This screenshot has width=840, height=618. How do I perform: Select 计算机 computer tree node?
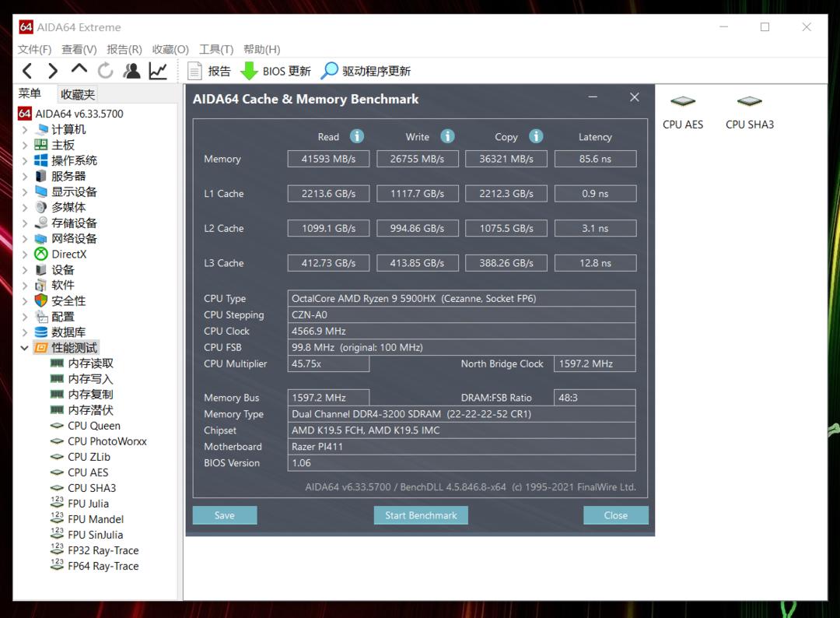click(68, 130)
